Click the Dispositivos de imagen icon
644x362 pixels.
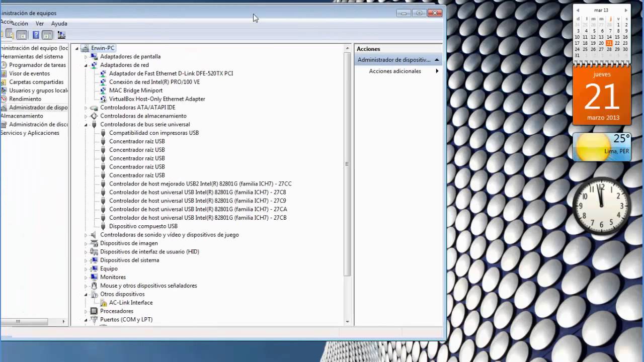pos(94,243)
